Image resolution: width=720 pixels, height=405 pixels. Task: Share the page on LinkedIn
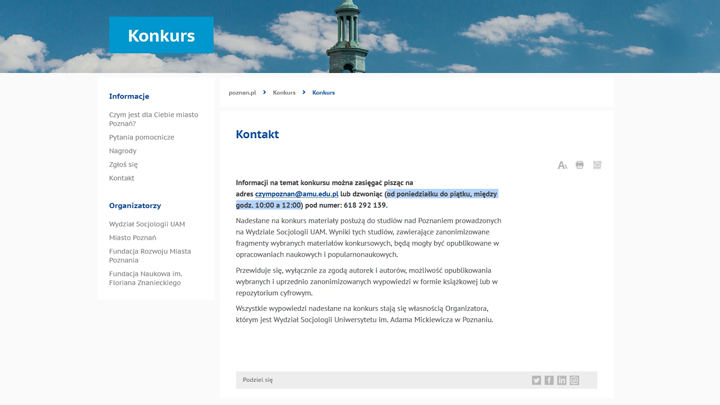tap(562, 380)
